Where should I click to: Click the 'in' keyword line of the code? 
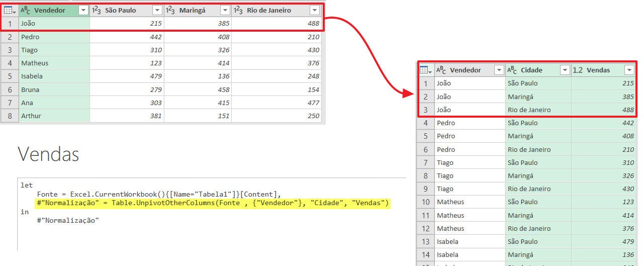[25, 212]
